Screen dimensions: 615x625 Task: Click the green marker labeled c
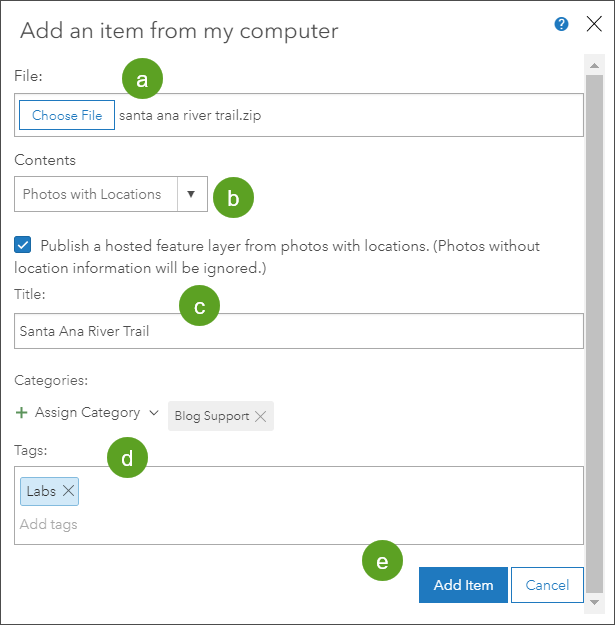click(199, 307)
